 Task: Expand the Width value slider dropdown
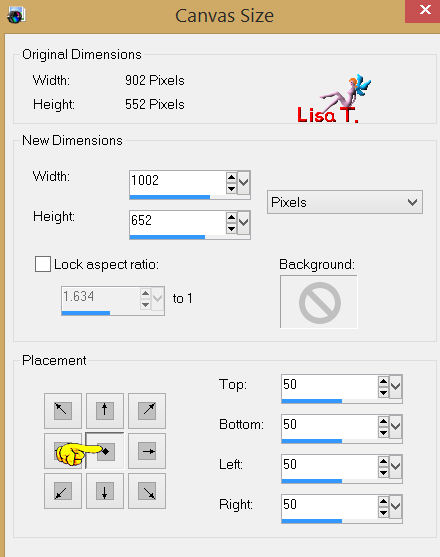pos(244,183)
